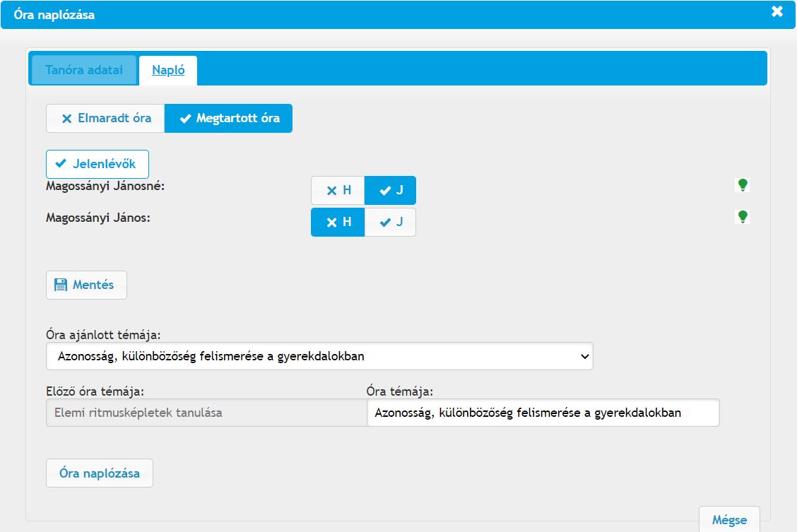797x532 pixels.
Task: Switch to the Tanóra adatai tab
Action: click(x=84, y=71)
